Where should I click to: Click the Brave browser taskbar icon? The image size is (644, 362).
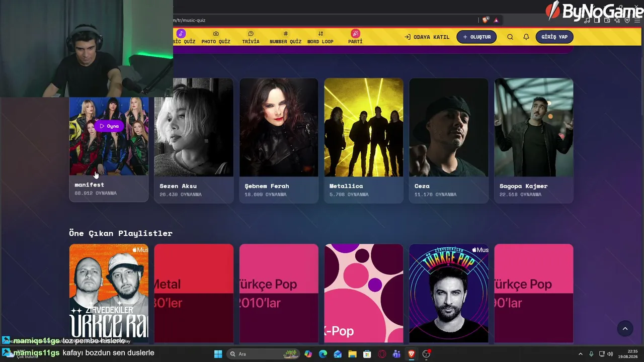pyautogui.click(x=412, y=354)
